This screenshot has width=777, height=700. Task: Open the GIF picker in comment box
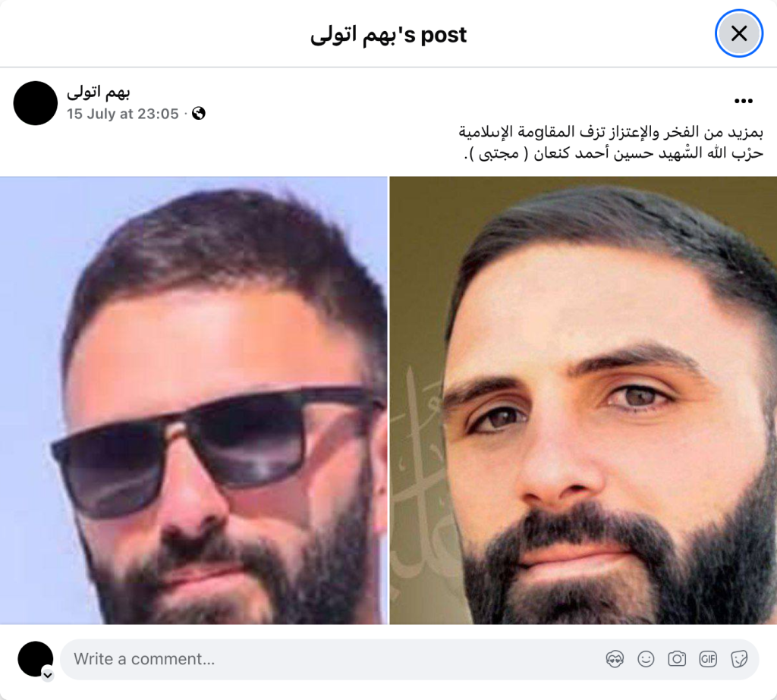tap(708, 659)
